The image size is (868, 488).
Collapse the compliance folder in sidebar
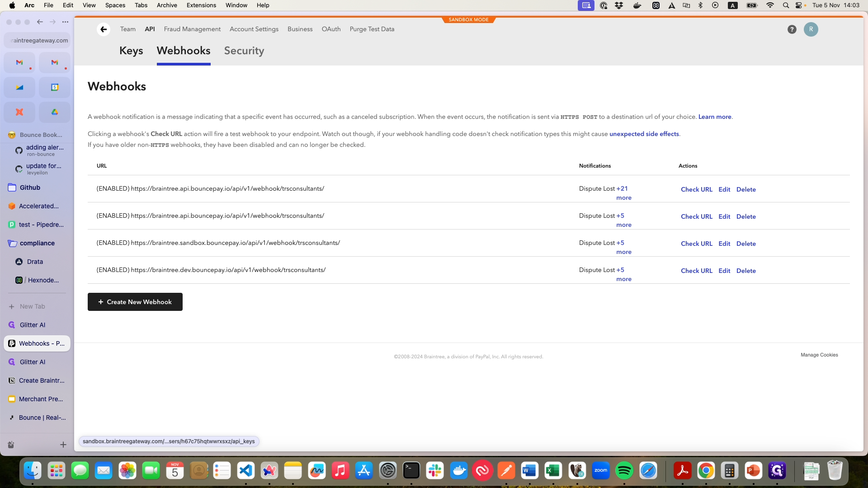tap(37, 243)
